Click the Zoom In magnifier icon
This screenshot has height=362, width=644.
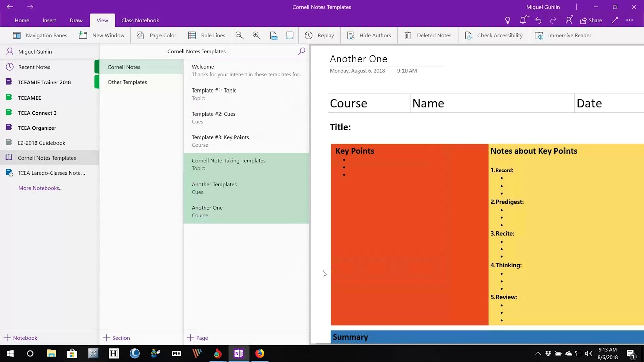click(256, 35)
